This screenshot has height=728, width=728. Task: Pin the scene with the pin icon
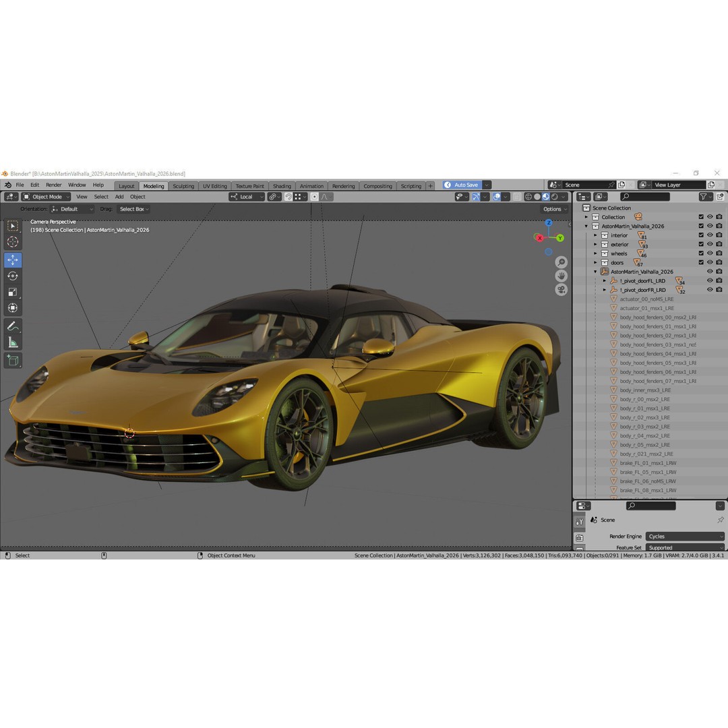(611, 185)
